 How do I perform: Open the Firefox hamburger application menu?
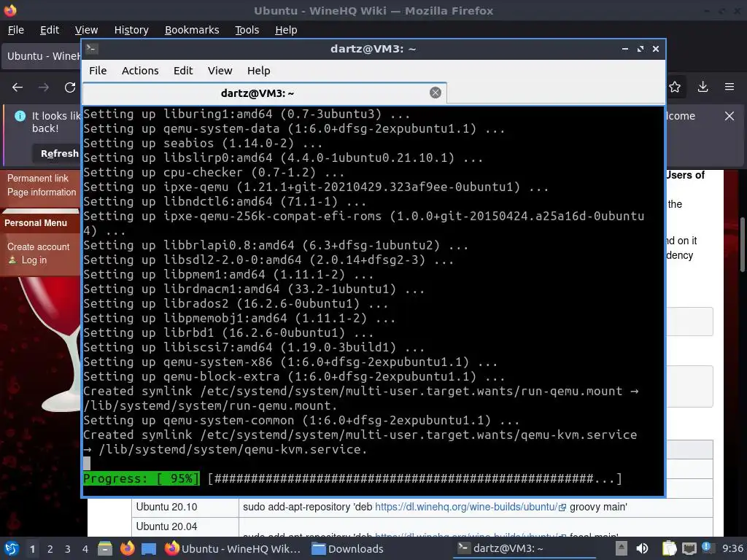click(x=729, y=87)
